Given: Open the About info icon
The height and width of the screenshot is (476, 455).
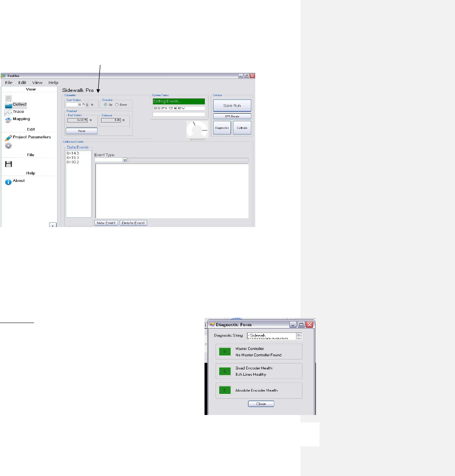Looking at the screenshot, I should point(8,182).
